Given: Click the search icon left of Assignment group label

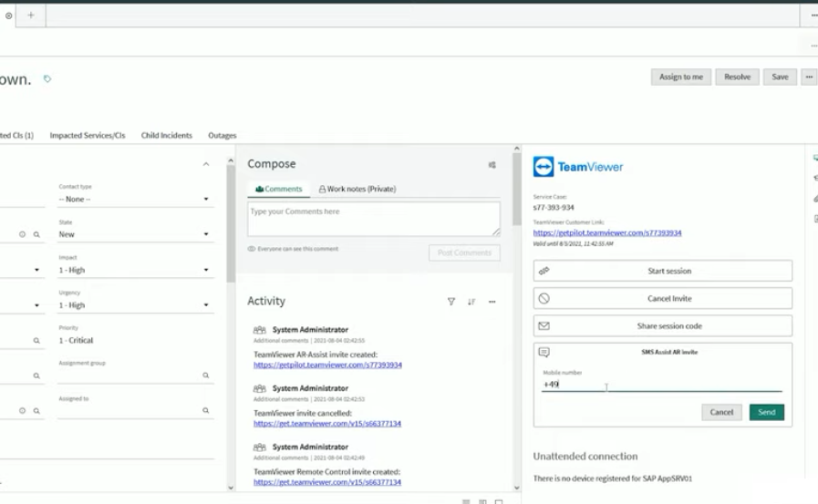Looking at the screenshot, I should point(36,375).
